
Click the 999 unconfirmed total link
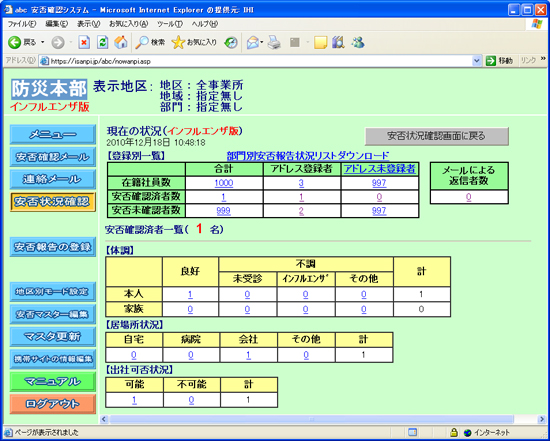(x=223, y=211)
